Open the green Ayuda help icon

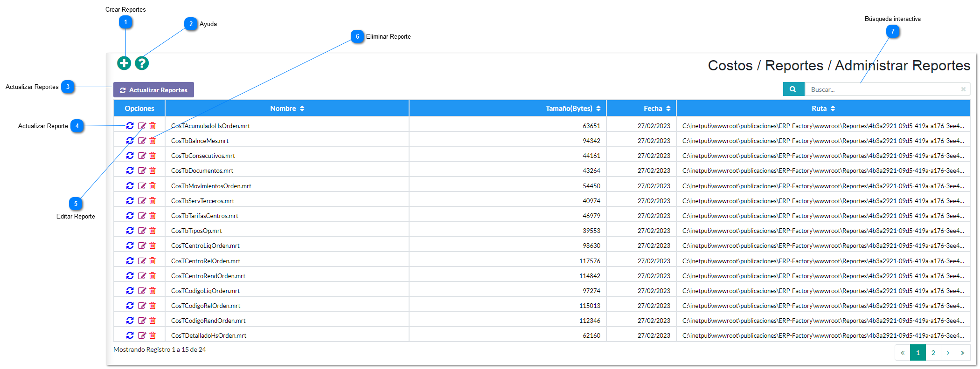(142, 63)
